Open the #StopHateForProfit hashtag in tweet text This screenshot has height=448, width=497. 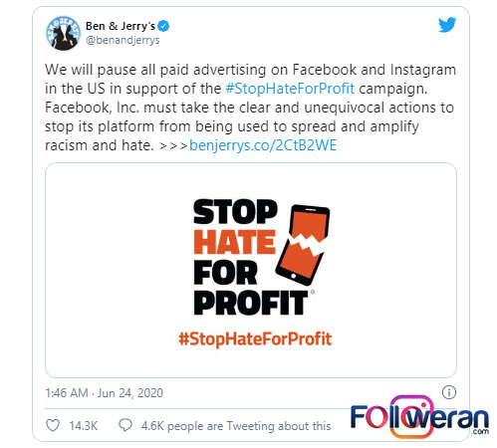pyautogui.click(x=290, y=89)
